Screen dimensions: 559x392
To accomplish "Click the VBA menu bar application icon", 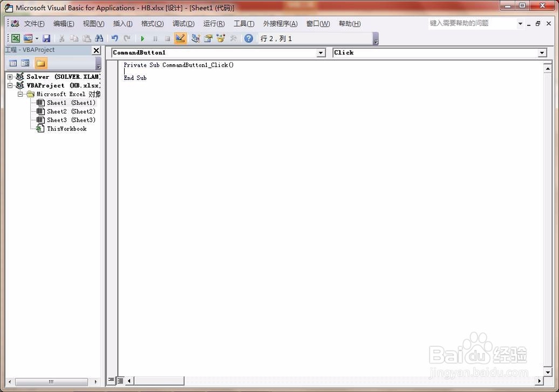I will point(15,23).
